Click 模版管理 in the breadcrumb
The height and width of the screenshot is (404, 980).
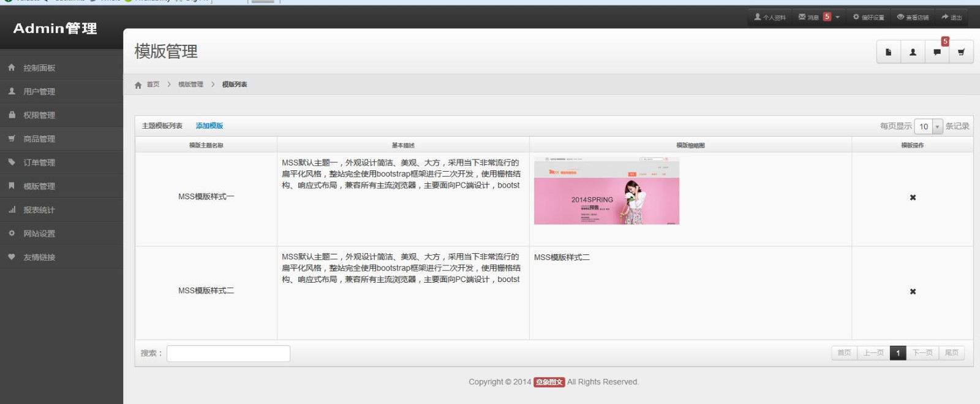pyautogui.click(x=190, y=85)
